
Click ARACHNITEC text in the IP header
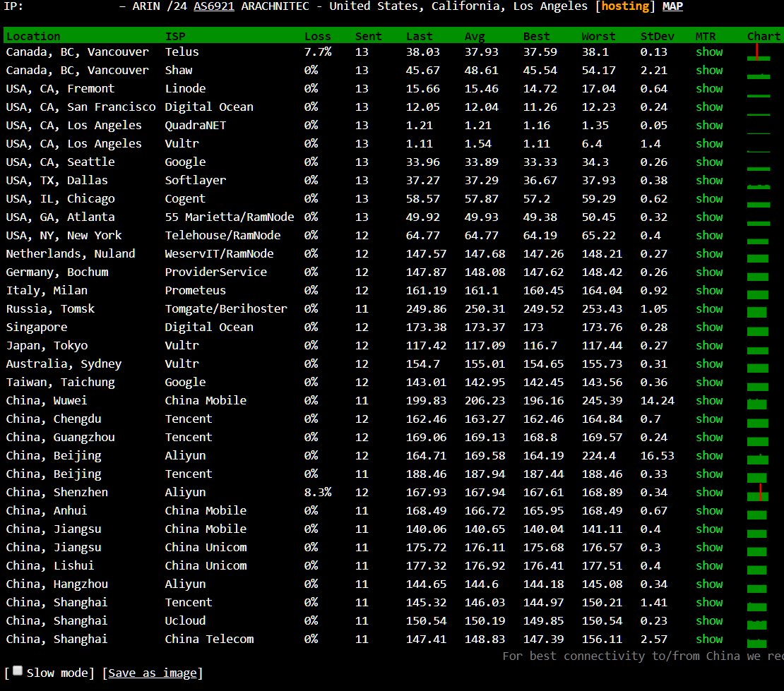(x=275, y=6)
